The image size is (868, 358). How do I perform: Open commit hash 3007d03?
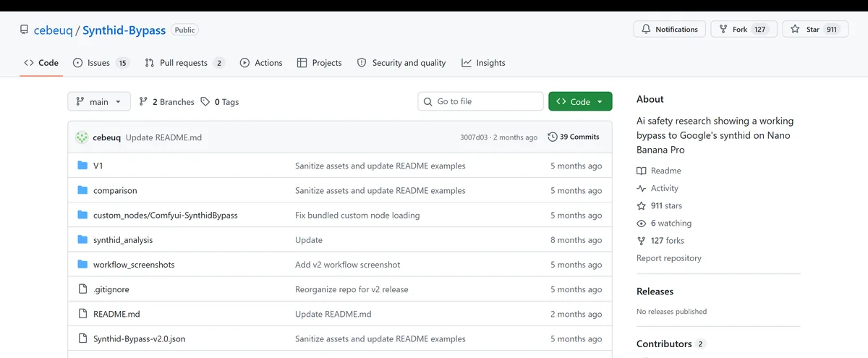(x=475, y=137)
